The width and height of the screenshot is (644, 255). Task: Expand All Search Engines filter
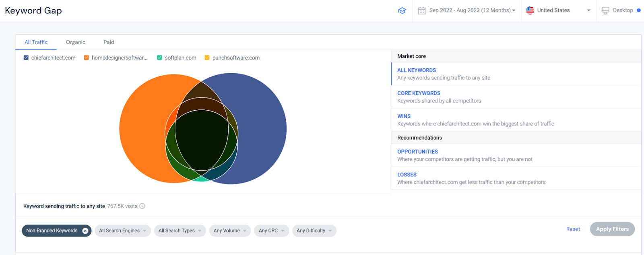tap(123, 231)
